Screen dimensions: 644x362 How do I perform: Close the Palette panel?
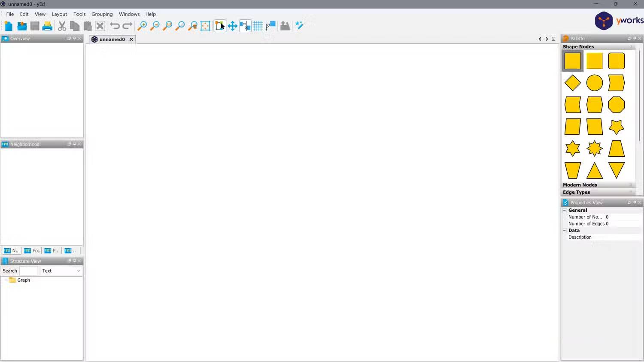tap(640, 39)
